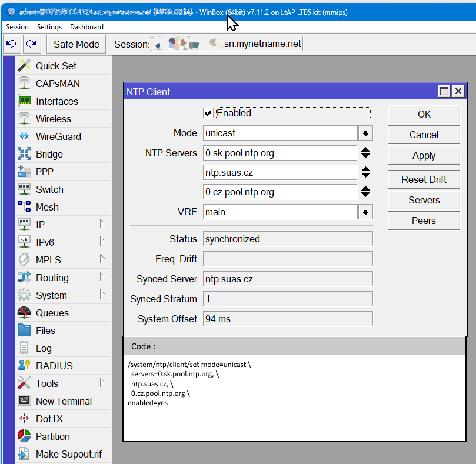Viewport: 476px width, 464px height.
Task: Click OK in NTP Client
Action: [x=424, y=114]
